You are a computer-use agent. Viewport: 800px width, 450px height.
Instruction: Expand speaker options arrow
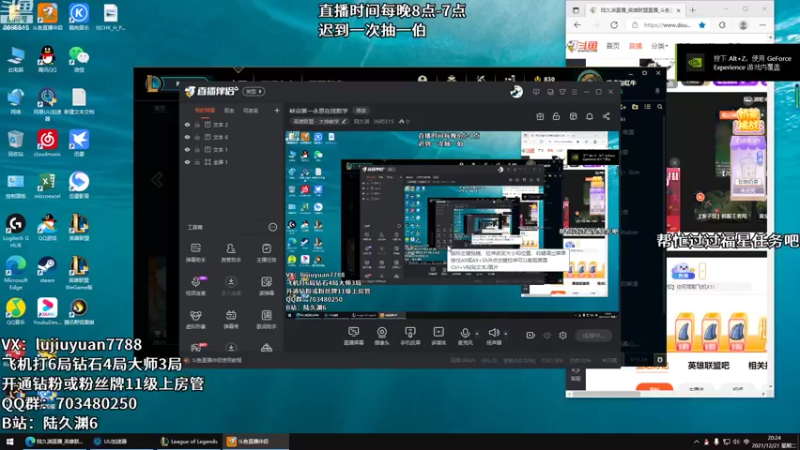(506, 334)
